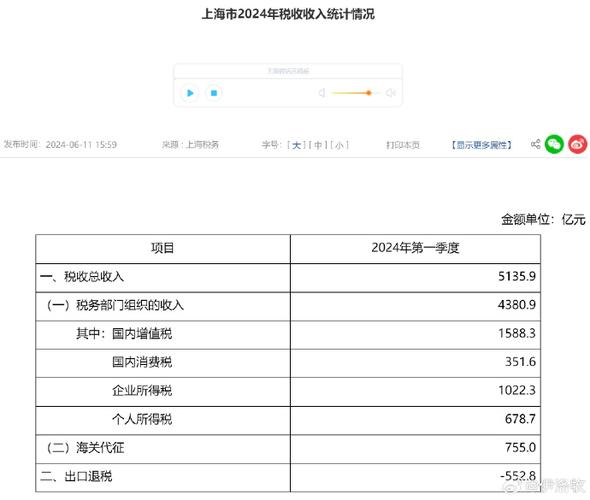Stop the audio playback
The image size is (590, 500).
214,93
